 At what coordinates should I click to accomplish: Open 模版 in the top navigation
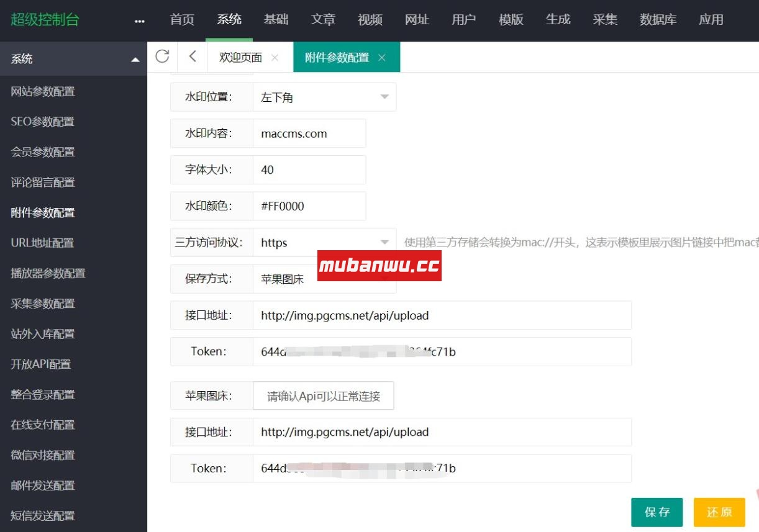511,20
